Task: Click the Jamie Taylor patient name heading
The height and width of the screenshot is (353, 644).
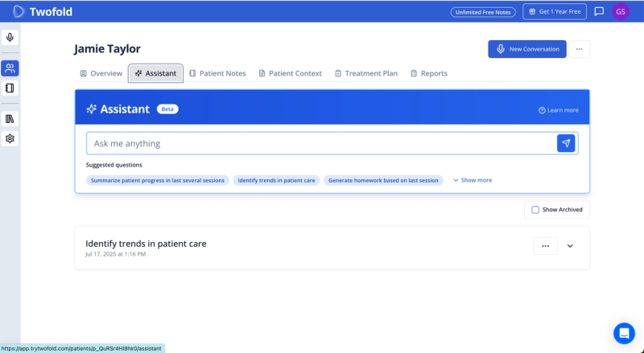Action: [x=107, y=49]
